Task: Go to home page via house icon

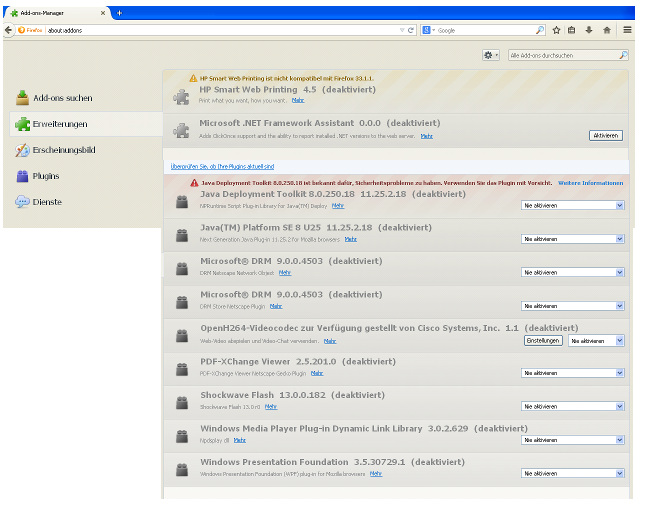Action: tap(606, 30)
